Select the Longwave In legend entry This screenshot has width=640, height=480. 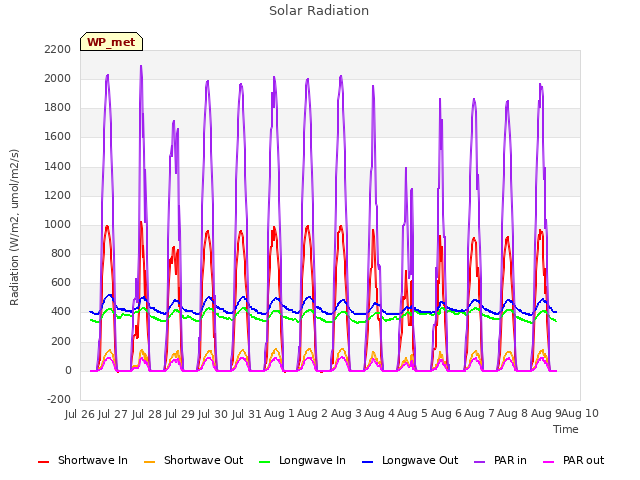tap(302, 460)
